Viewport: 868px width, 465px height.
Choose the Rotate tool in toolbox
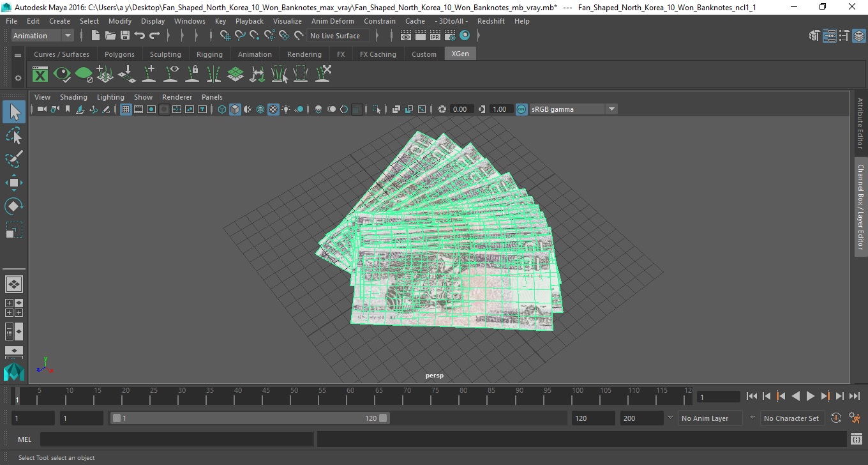(x=14, y=206)
